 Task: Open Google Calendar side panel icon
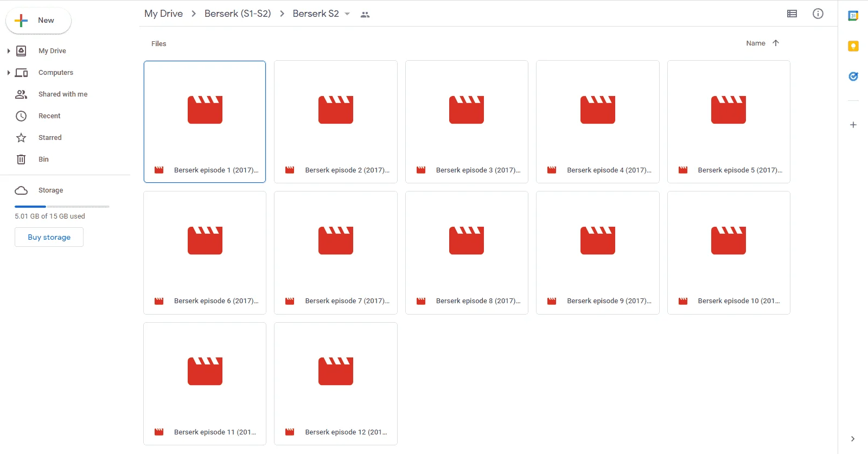pyautogui.click(x=853, y=16)
